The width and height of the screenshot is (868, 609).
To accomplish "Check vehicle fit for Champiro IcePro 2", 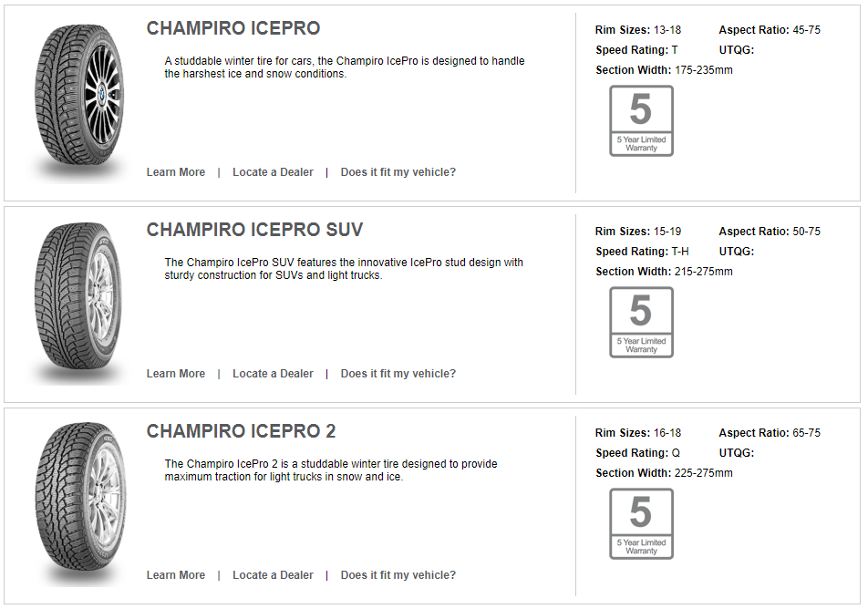I will (x=398, y=575).
